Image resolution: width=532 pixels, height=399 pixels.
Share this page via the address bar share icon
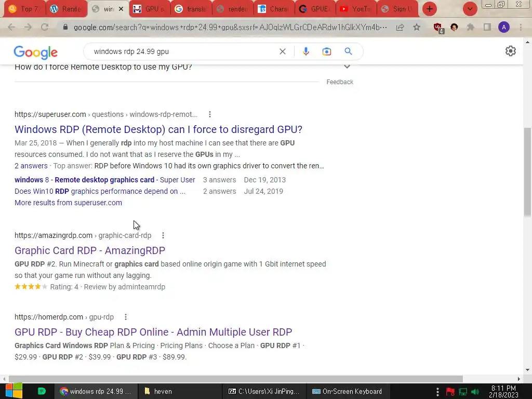point(400,28)
